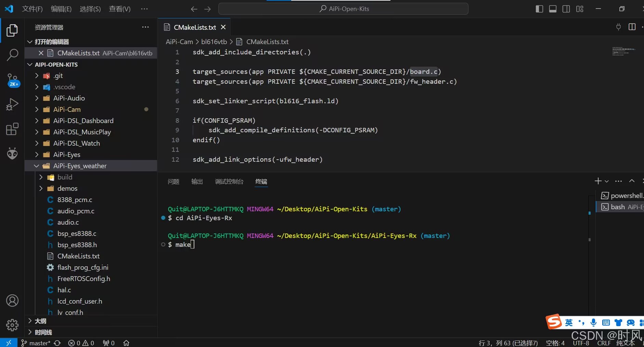Split the editor to the right
This screenshot has width=644, height=347.
632,27
